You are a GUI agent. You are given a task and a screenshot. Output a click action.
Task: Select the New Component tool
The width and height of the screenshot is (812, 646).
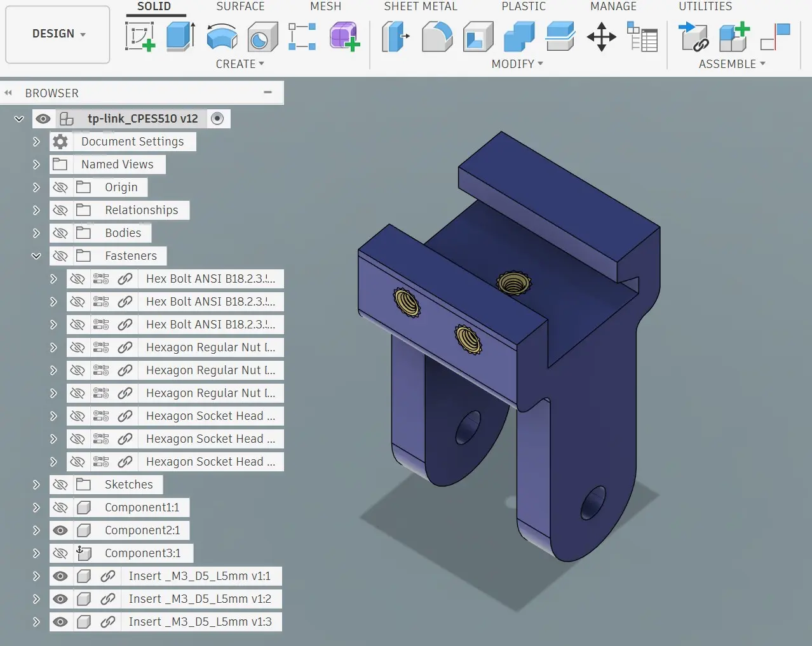point(734,37)
